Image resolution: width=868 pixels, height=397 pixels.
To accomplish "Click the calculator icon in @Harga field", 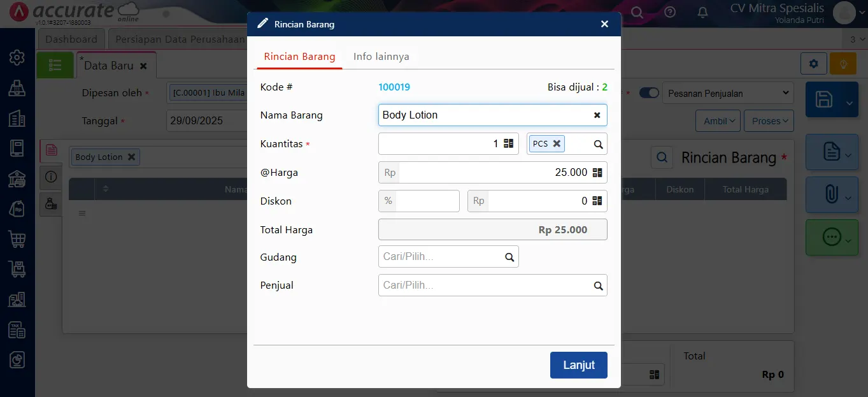I will click(x=597, y=173).
